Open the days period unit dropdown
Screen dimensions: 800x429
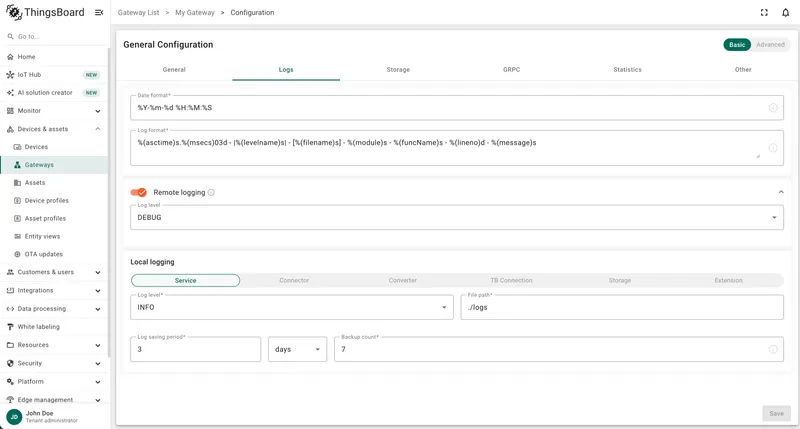(x=297, y=349)
